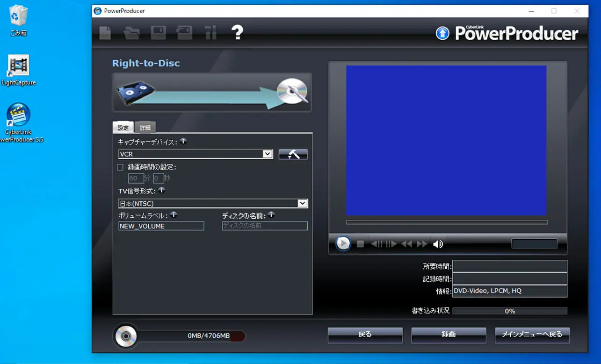The width and height of the screenshot is (601, 364).
Task: Click the tape-to-disc arrow banner image
Action: 212,93
